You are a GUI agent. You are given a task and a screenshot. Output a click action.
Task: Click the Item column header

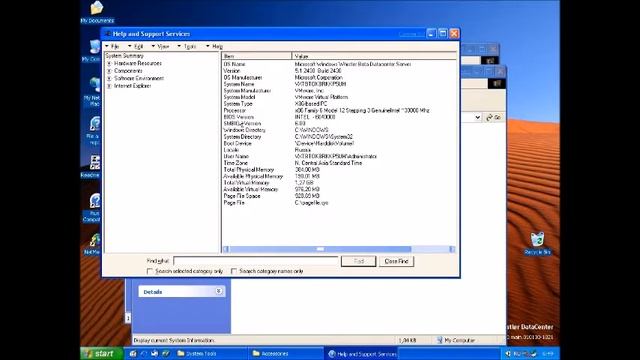(x=257, y=56)
